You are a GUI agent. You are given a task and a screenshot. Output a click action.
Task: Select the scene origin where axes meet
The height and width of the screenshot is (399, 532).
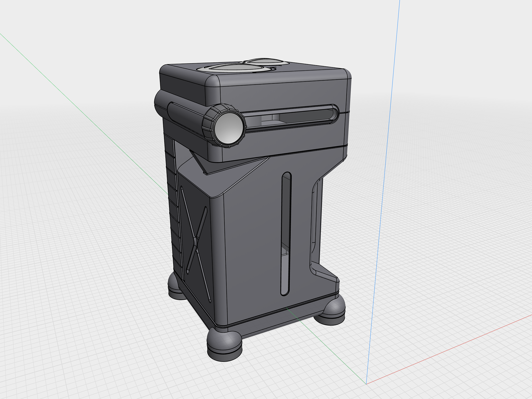(x=366, y=384)
